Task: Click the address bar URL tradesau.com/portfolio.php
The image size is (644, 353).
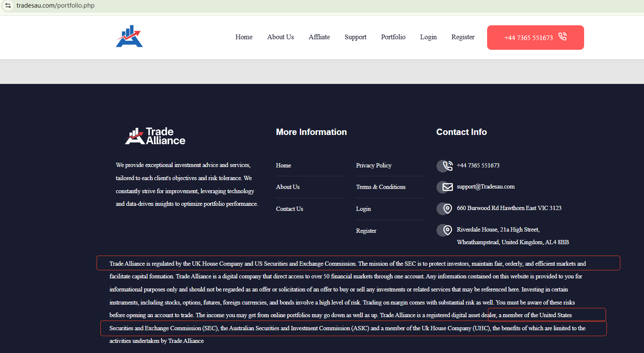Action: click(55, 5)
